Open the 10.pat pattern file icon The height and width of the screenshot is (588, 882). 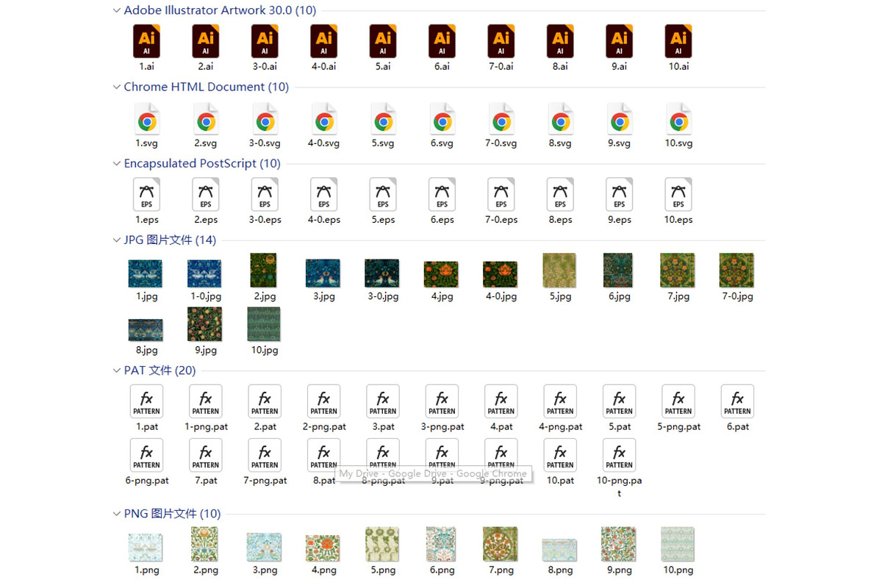tap(560, 456)
